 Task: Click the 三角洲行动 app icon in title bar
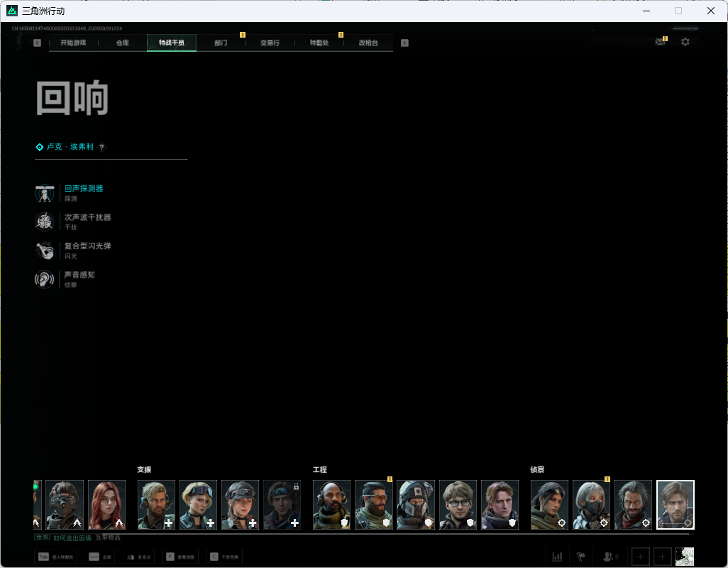pyautogui.click(x=12, y=11)
